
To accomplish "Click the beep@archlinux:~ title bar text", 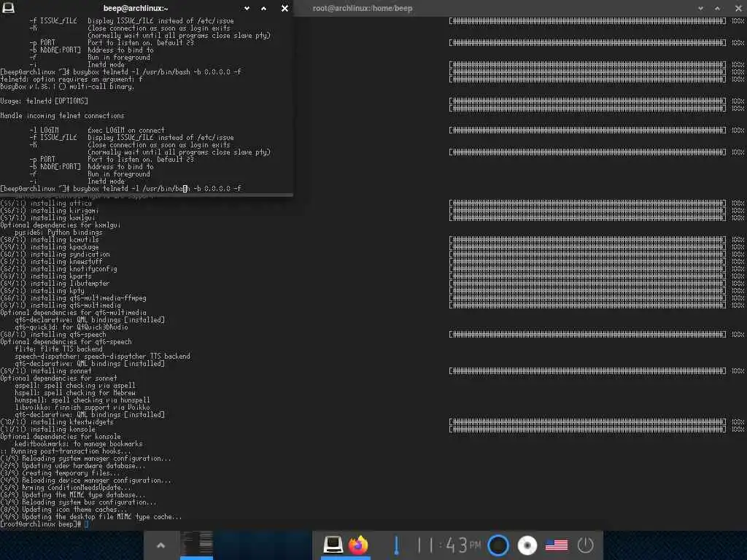I will click(x=136, y=8).
